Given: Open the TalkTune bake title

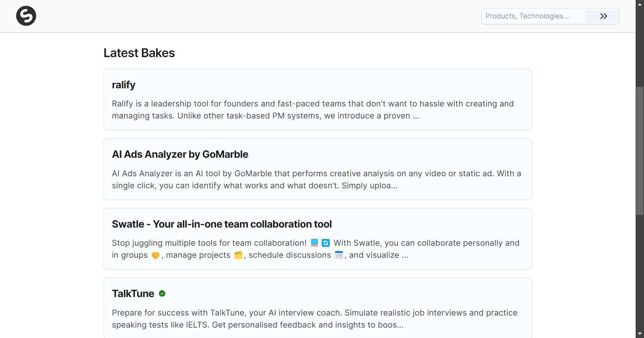Looking at the screenshot, I should tap(133, 294).
